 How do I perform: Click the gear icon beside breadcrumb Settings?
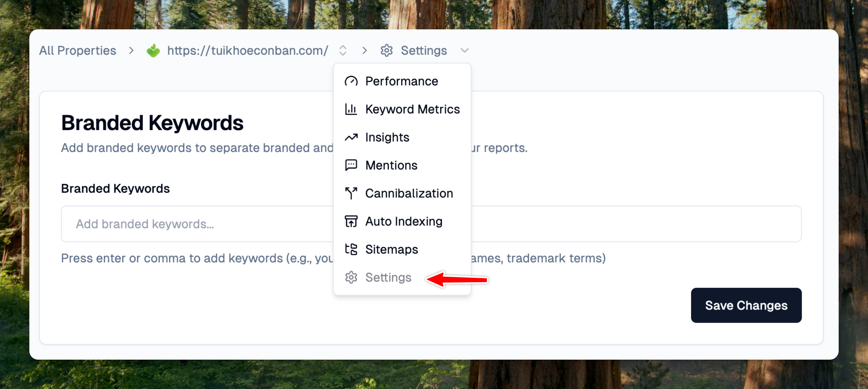(386, 51)
